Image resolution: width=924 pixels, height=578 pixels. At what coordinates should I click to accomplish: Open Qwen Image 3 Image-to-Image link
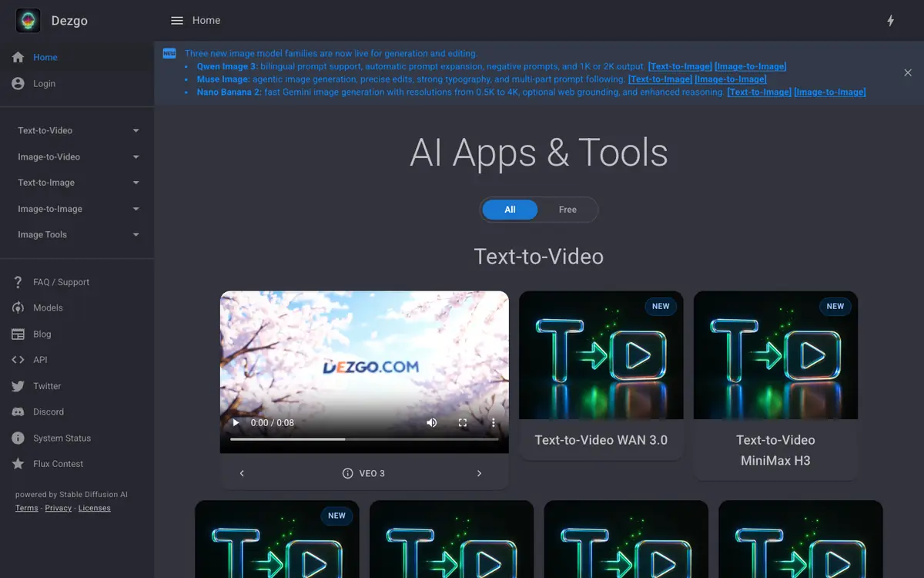[x=751, y=66]
